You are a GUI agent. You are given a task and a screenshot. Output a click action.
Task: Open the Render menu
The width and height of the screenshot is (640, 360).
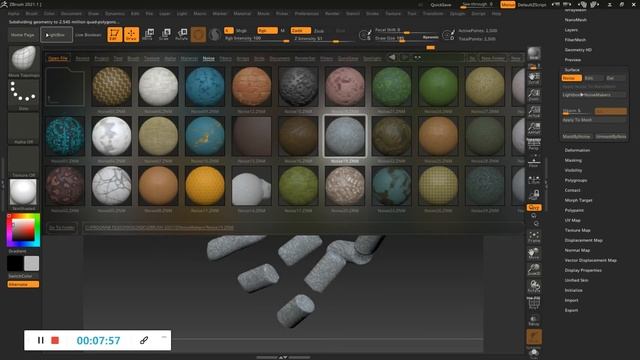(x=332, y=13)
